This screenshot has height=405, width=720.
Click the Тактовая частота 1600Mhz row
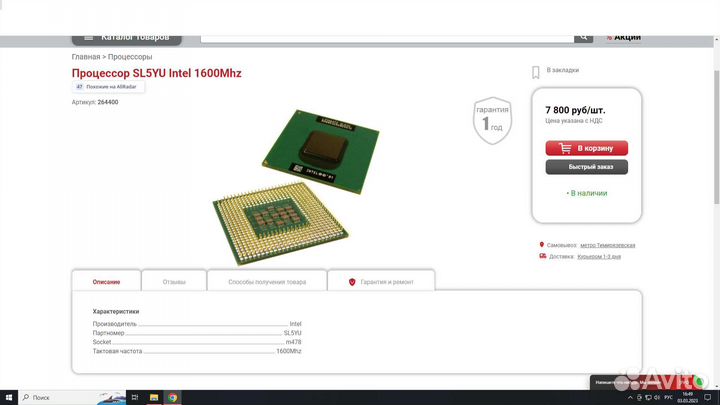[x=197, y=351]
